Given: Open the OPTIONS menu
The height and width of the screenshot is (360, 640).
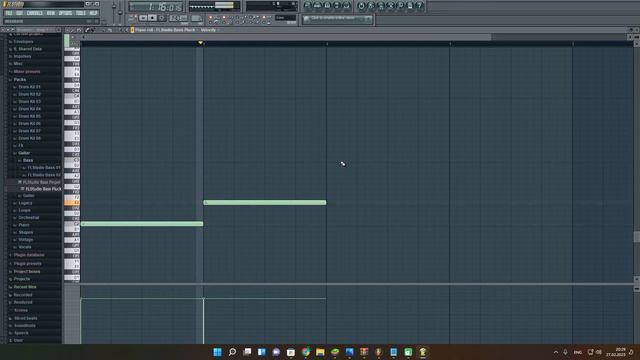Looking at the screenshot, I should coord(65,13).
